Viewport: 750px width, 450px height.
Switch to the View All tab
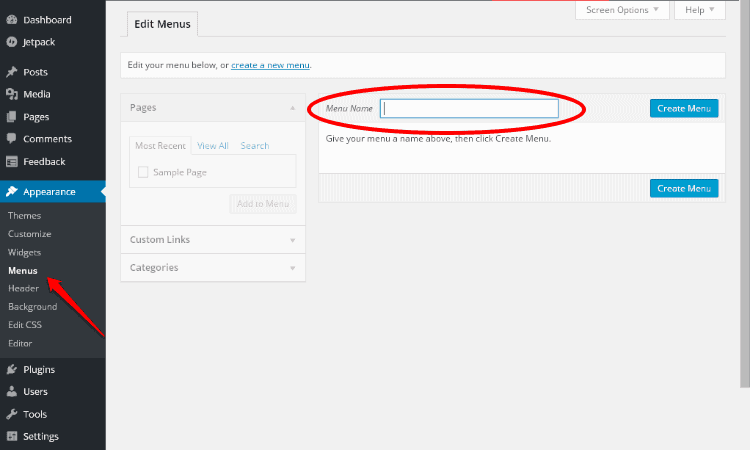[213, 145]
